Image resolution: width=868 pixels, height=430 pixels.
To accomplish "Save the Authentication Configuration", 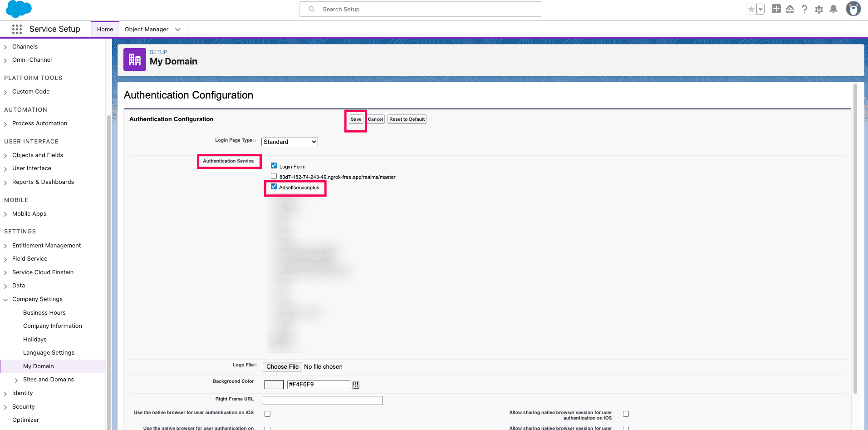I will tap(355, 119).
